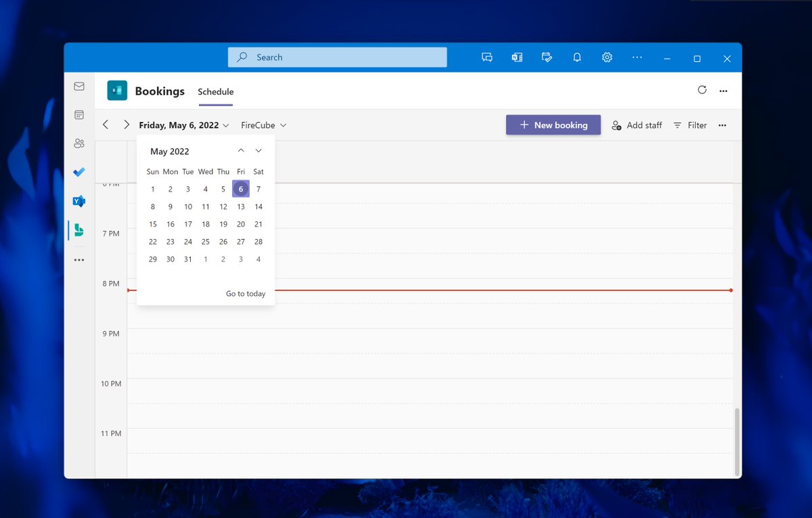
Task: Select May 18 in the date picker
Action: pos(206,224)
